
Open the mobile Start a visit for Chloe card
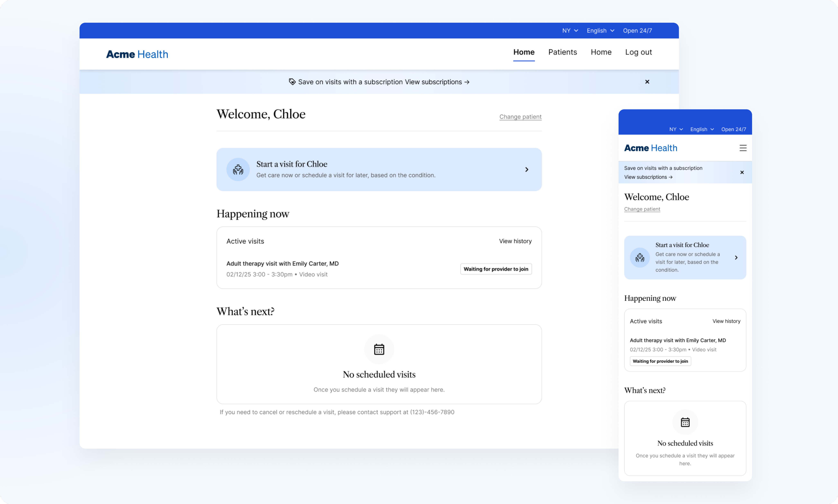coord(685,258)
